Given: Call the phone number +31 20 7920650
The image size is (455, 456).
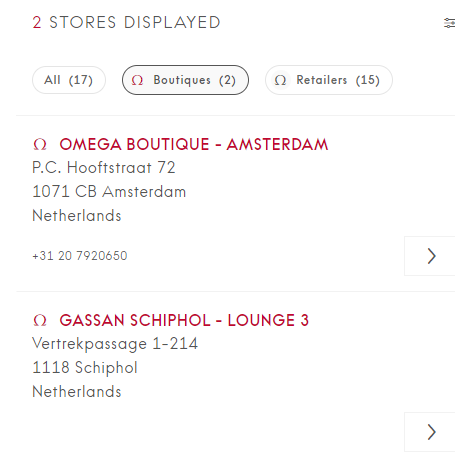Looking at the screenshot, I should pyautogui.click(x=80, y=256).
